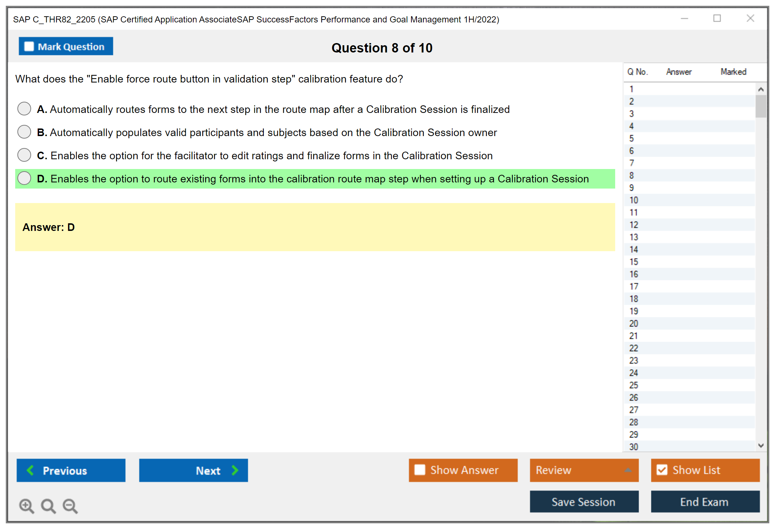Expand the Review dropdown arrow

pyautogui.click(x=628, y=470)
